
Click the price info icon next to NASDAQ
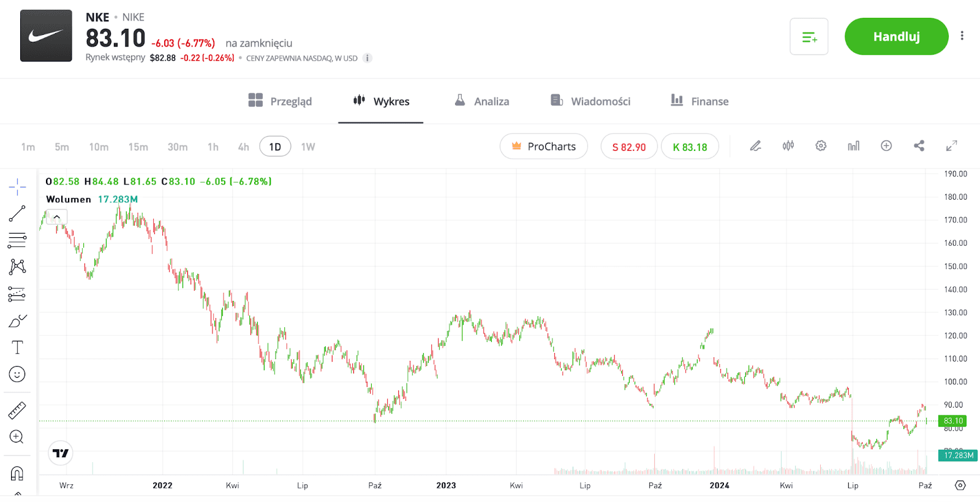[x=367, y=58]
